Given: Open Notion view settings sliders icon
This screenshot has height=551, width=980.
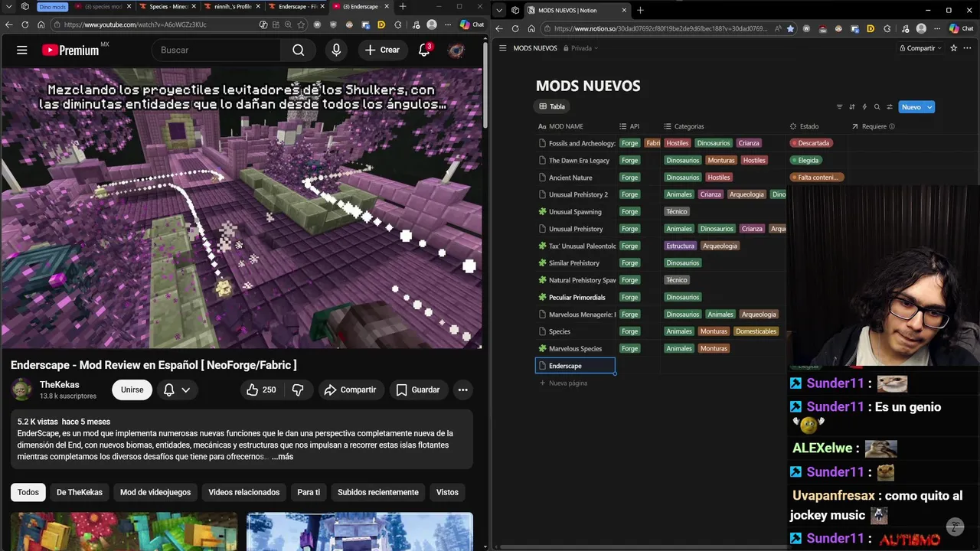Looking at the screenshot, I should 889,107.
